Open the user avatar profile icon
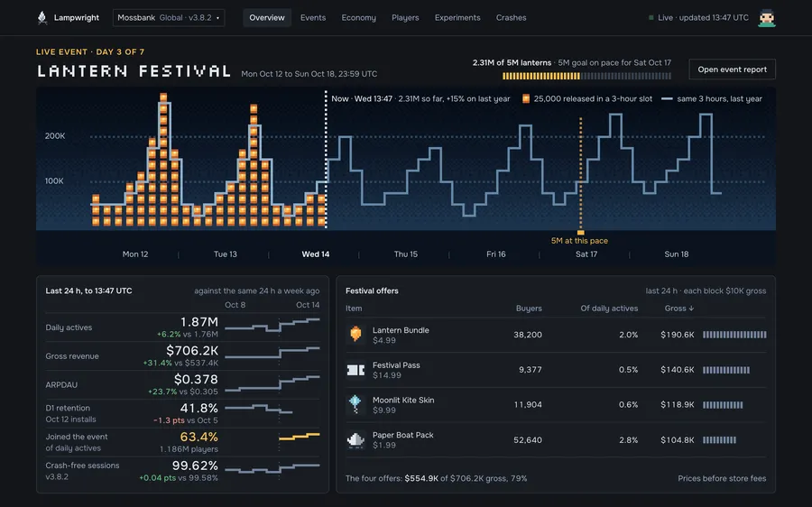Viewport: 812px width, 507px height. 766,18
